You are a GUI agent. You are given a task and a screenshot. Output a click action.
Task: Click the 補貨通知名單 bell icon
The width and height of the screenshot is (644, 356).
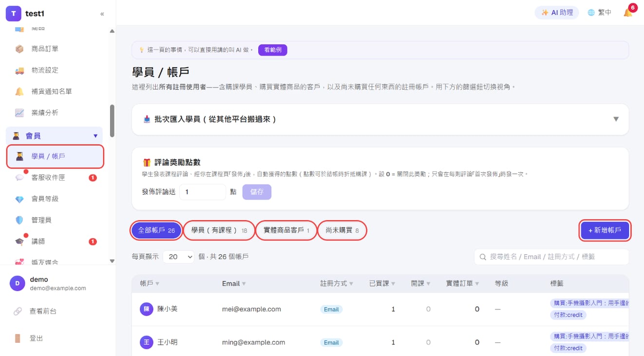click(x=19, y=92)
